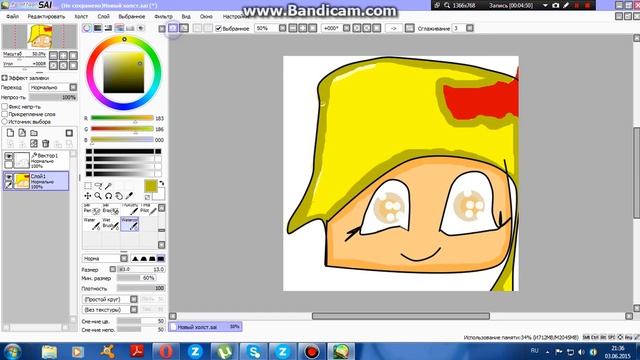Open the Редактировать menu
The width and height of the screenshot is (640, 360).
coord(47,16)
